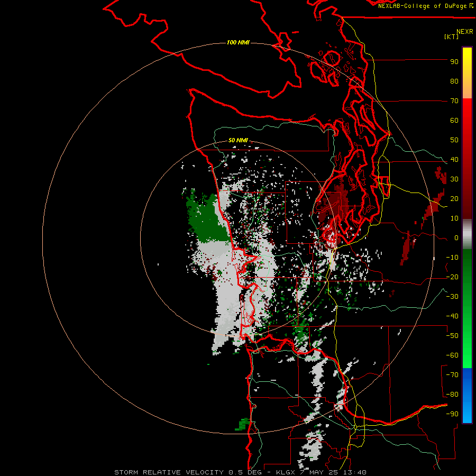Click the positive 60 scale value
Viewport: 476px width, 476px height.
(454, 121)
